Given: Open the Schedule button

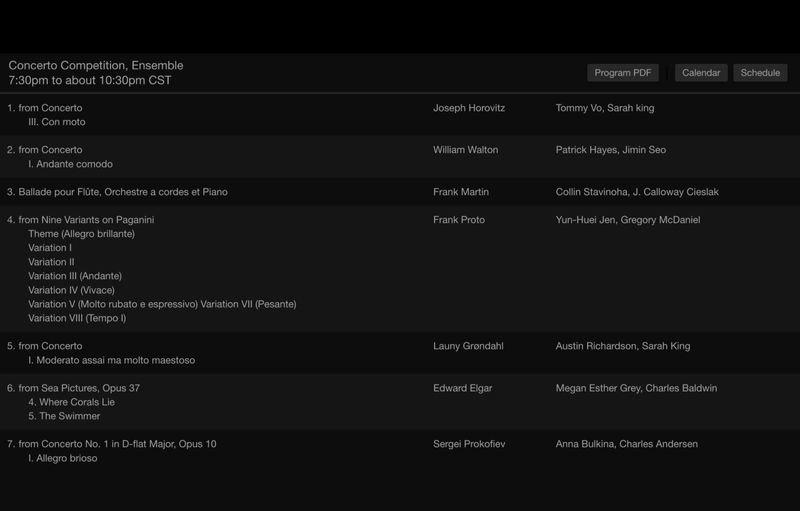Looking at the screenshot, I should pyautogui.click(x=760, y=73).
